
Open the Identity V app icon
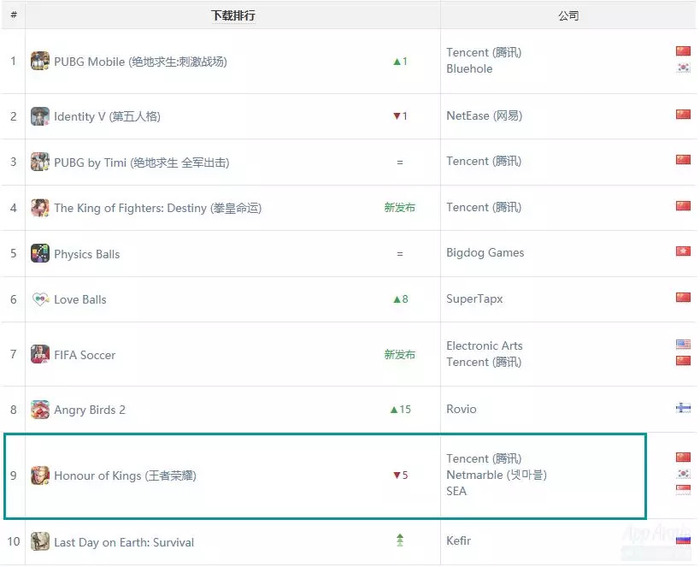(40, 117)
